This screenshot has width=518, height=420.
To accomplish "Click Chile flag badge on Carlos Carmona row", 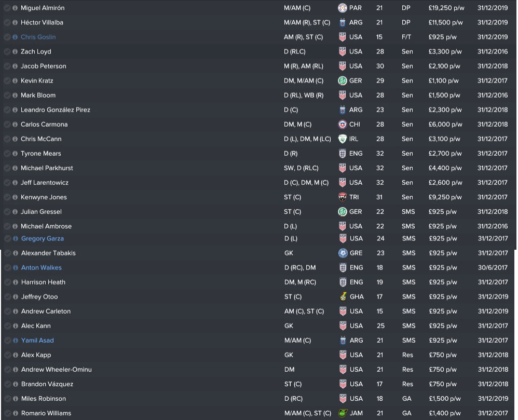I will pos(343,125).
